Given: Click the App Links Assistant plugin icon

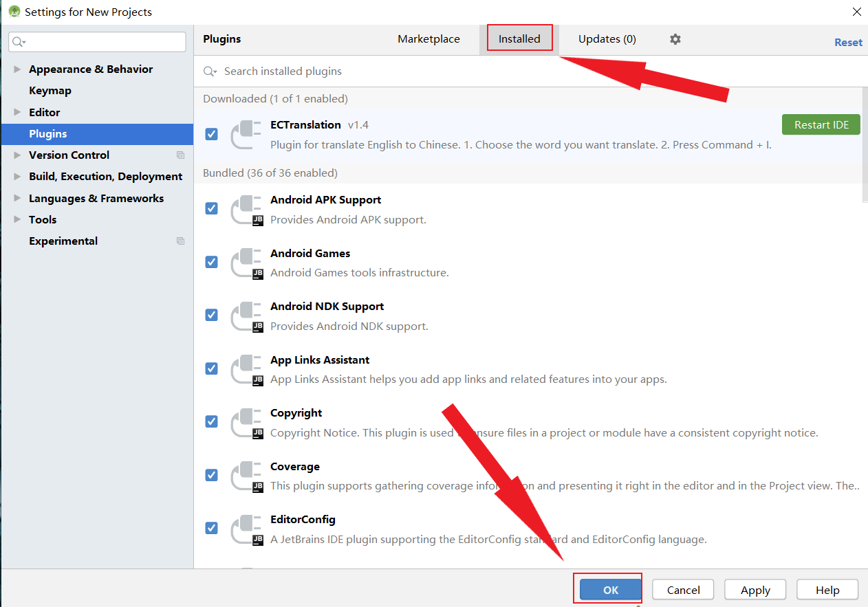Looking at the screenshot, I should click(x=246, y=370).
